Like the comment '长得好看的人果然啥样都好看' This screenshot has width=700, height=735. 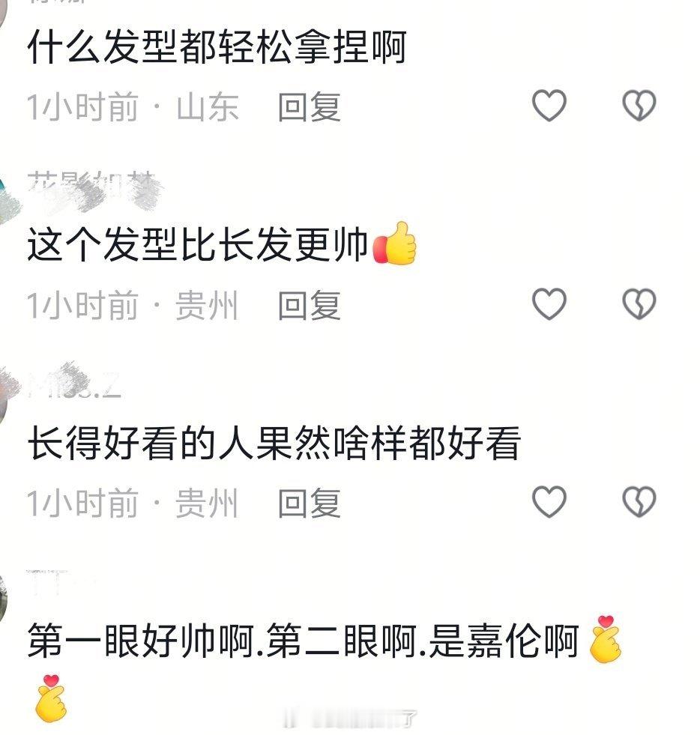click(x=549, y=501)
